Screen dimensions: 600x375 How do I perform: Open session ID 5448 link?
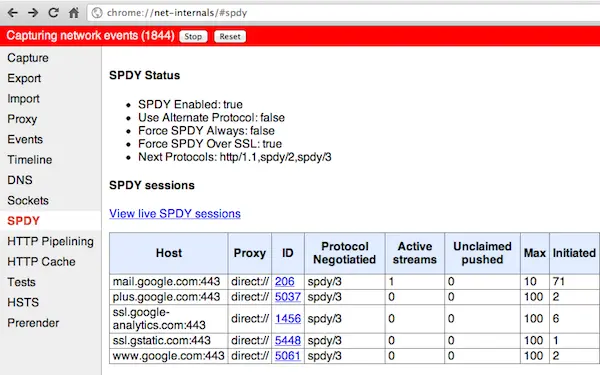point(288,340)
